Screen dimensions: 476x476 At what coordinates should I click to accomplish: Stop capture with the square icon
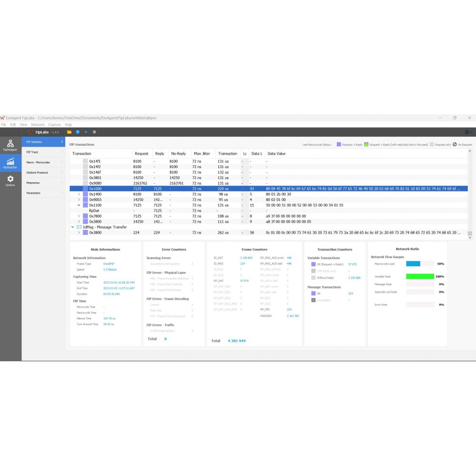pyautogui.click(x=94, y=132)
